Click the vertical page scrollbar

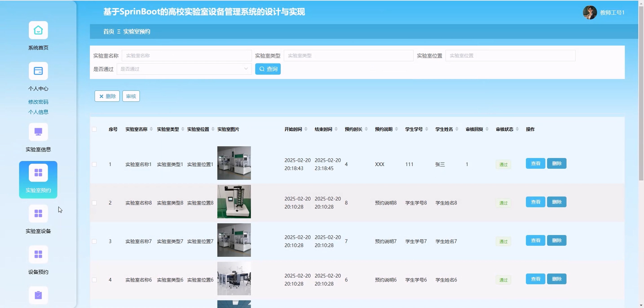(641, 92)
